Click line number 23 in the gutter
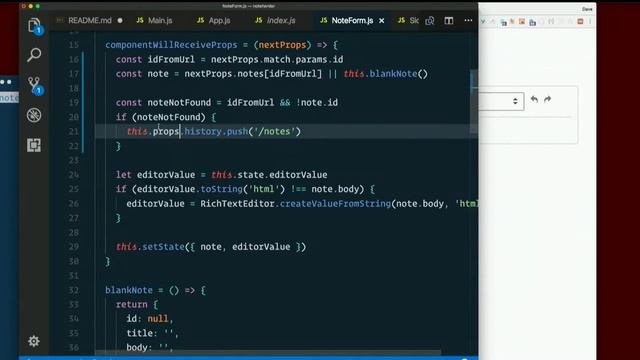 point(73,160)
